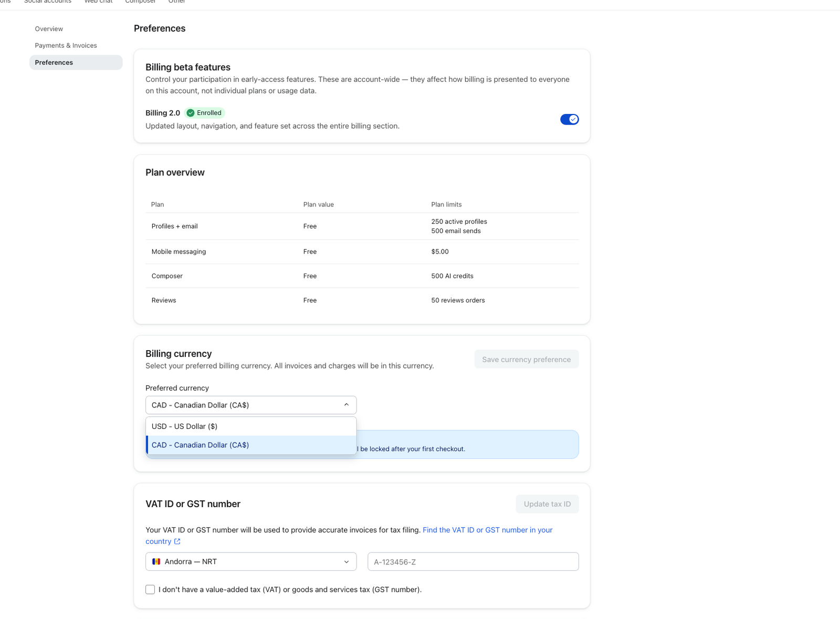Open the Web chat tab
The height and width of the screenshot is (619, 840).
(98, 2)
